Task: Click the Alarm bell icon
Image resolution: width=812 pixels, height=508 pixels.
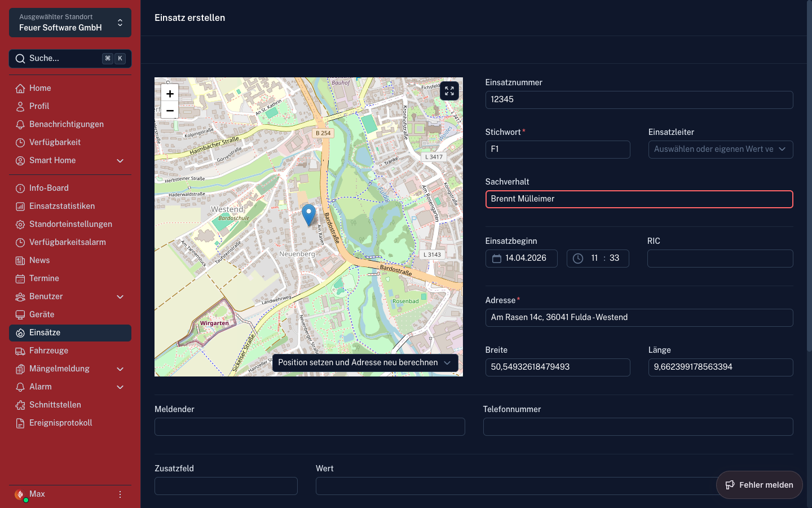Action: [x=20, y=387]
